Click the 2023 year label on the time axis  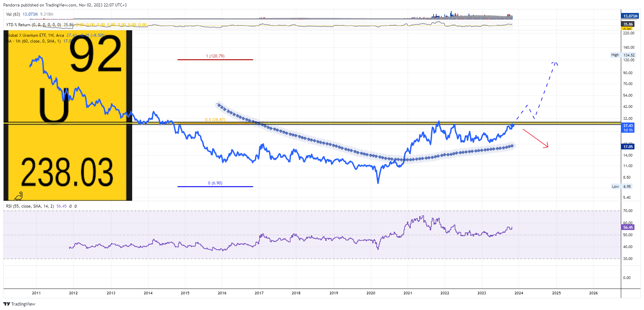482,293
